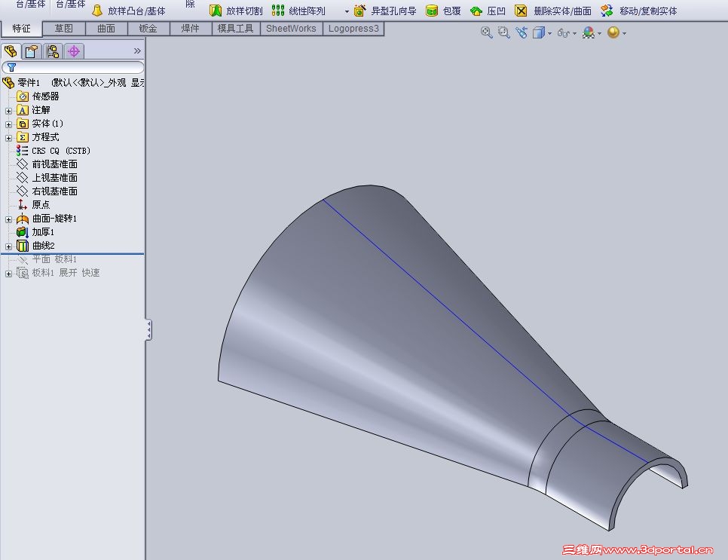Switch to the 焊件 (Weldments) tab
728x560 pixels.
pos(191,29)
